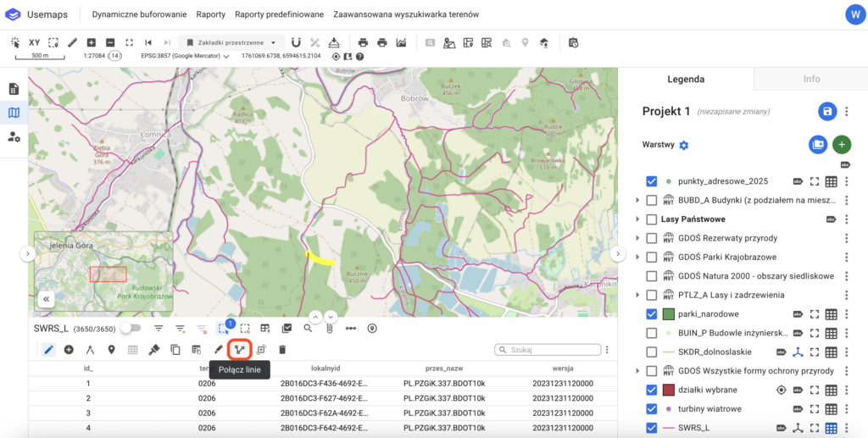
Task: Select the magnet snapping tool
Action: (296, 42)
